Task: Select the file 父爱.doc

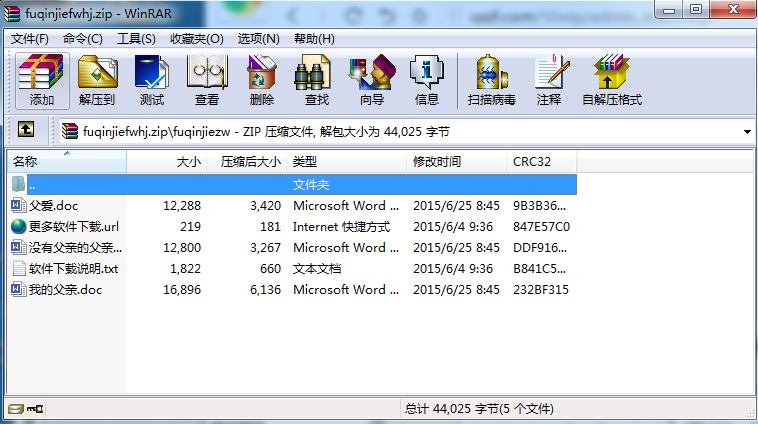Action: click(54, 205)
